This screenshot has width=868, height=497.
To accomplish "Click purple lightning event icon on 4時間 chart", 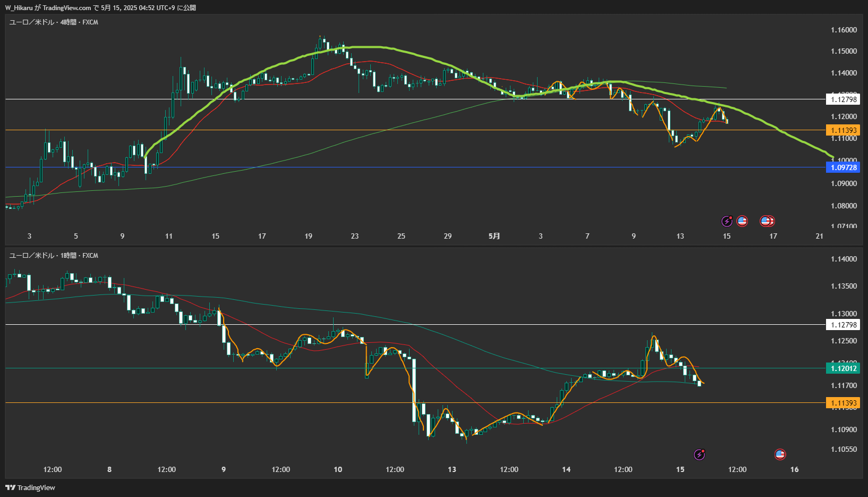I will click(x=727, y=221).
